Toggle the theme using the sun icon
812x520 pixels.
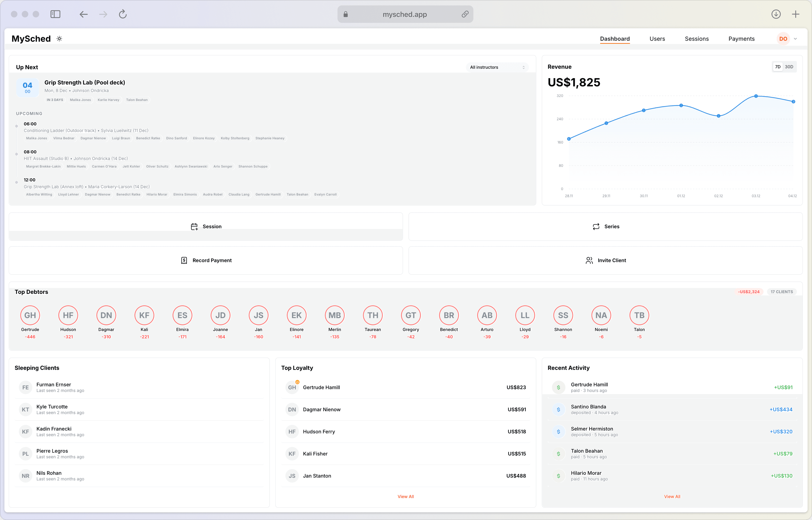pyautogui.click(x=59, y=39)
